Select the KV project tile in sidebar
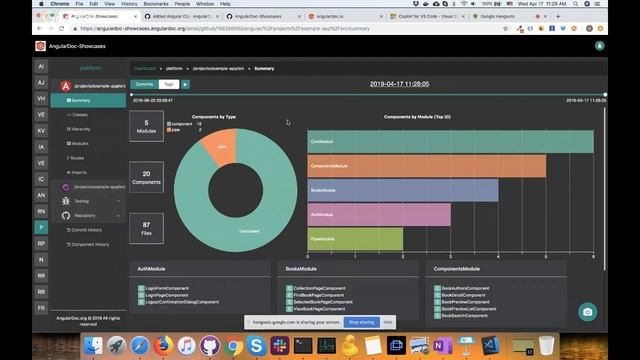 point(41,131)
